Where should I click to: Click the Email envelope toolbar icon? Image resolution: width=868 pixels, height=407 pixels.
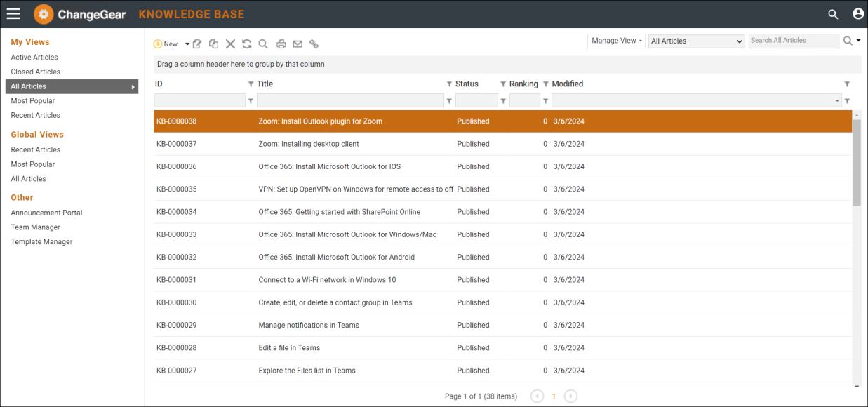point(298,44)
